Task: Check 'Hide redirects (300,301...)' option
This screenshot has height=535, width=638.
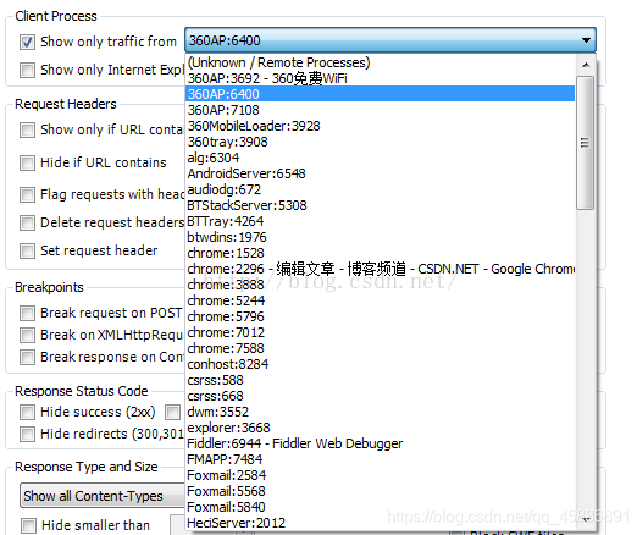Action: click(x=27, y=434)
